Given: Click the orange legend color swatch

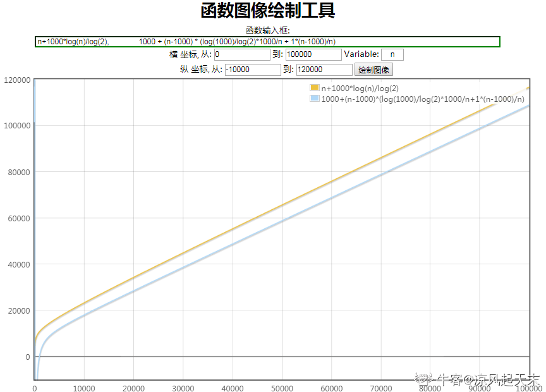Looking at the screenshot, I should pos(315,88).
